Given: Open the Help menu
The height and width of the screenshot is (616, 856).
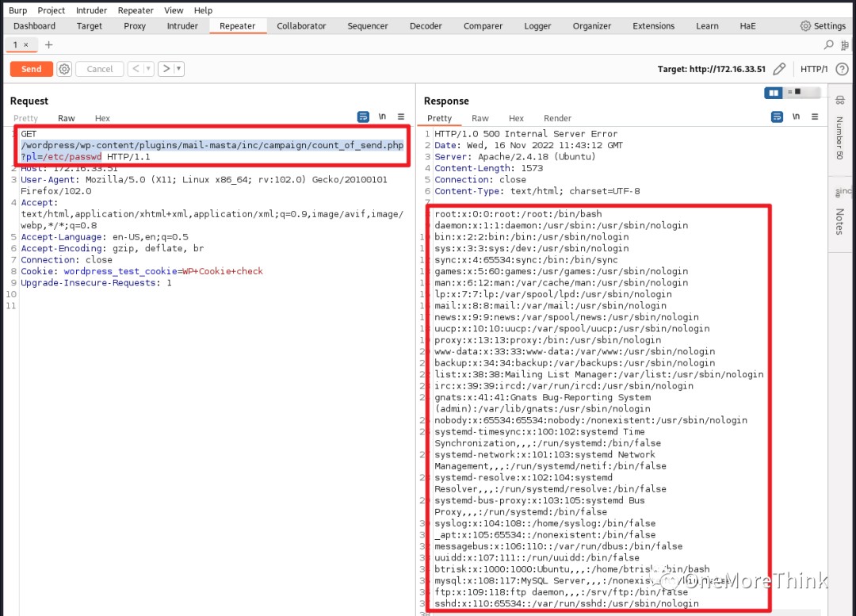Looking at the screenshot, I should tap(203, 10).
